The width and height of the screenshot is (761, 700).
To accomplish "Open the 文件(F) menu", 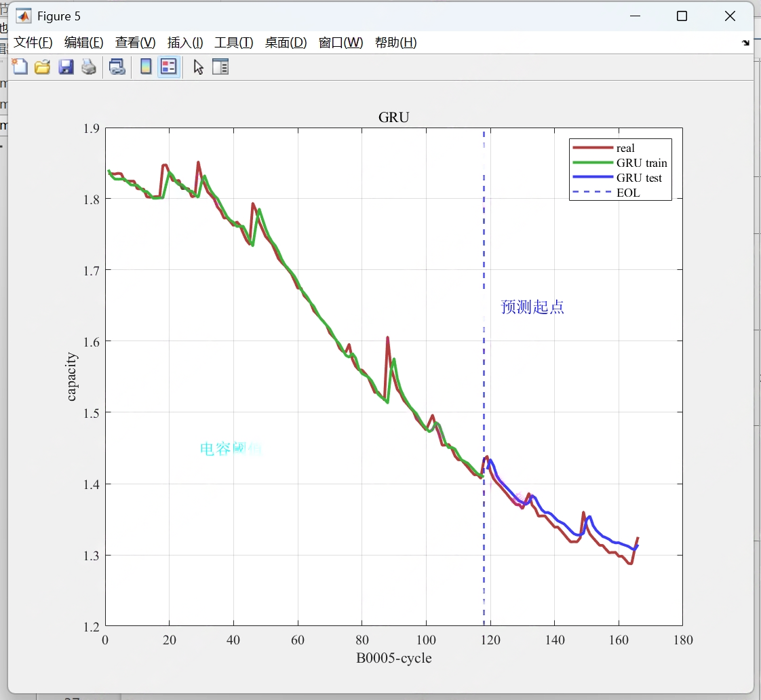I will click(33, 43).
